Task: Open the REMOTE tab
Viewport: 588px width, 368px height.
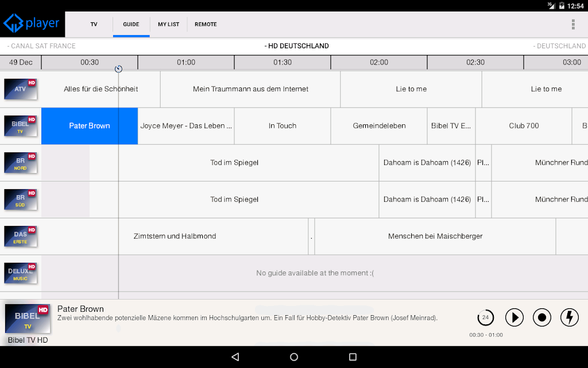Action: point(206,24)
